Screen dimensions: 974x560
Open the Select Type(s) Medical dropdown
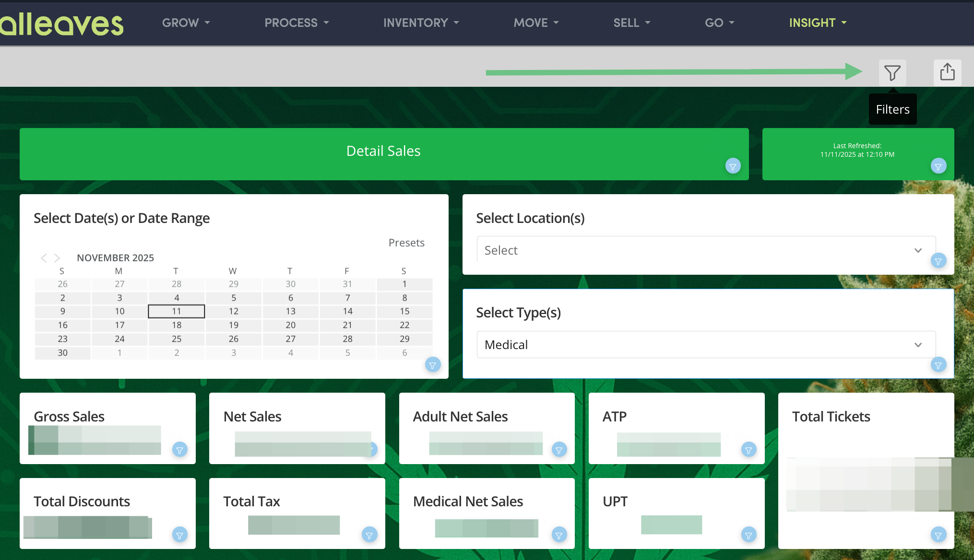point(706,344)
